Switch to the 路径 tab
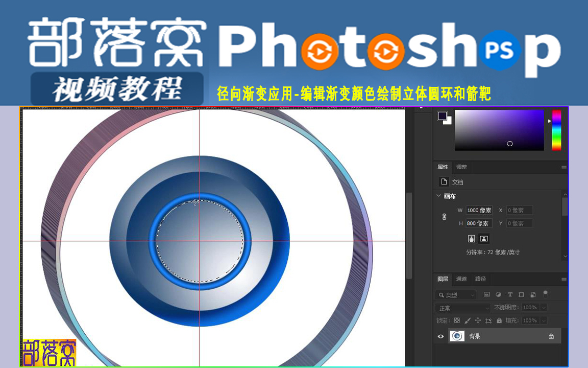The width and height of the screenshot is (588, 368). (x=480, y=279)
